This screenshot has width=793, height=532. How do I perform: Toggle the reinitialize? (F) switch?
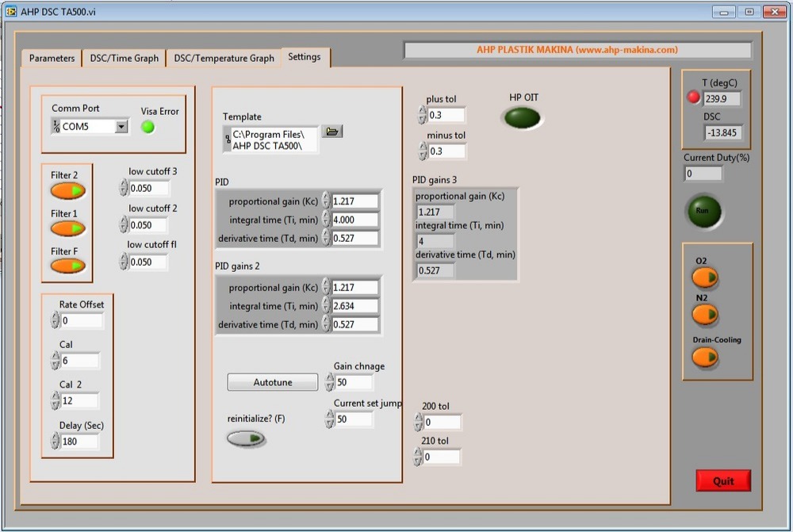click(246, 438)
